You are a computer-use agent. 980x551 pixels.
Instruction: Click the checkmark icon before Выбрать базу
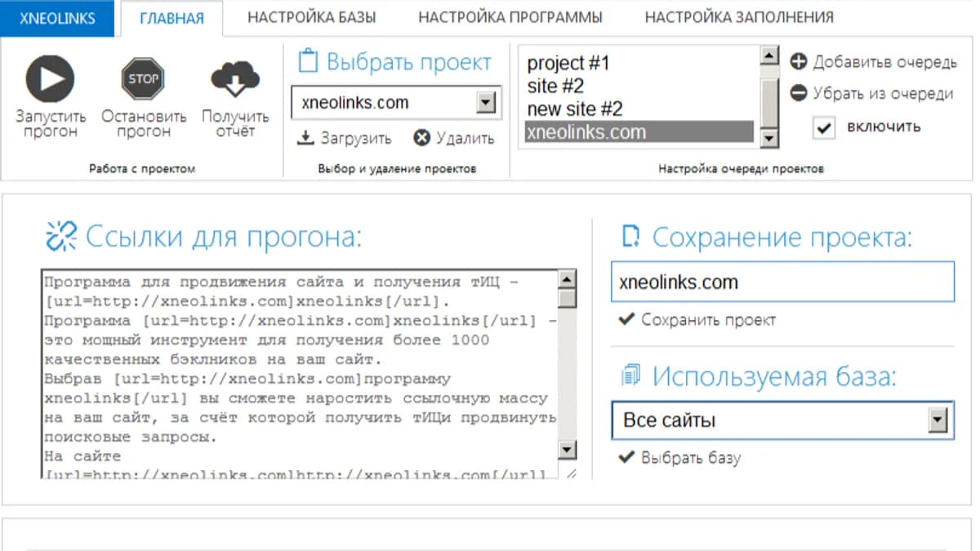click(x=626, y=457)
